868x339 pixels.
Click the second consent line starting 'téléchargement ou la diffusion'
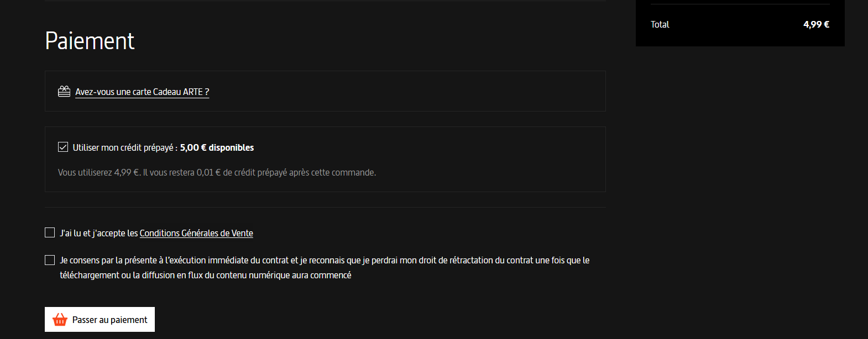[x=206, y=275]
